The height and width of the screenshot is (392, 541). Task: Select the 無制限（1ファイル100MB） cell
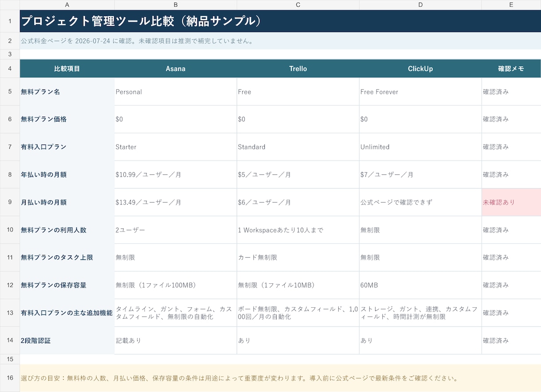pos(176,285)
